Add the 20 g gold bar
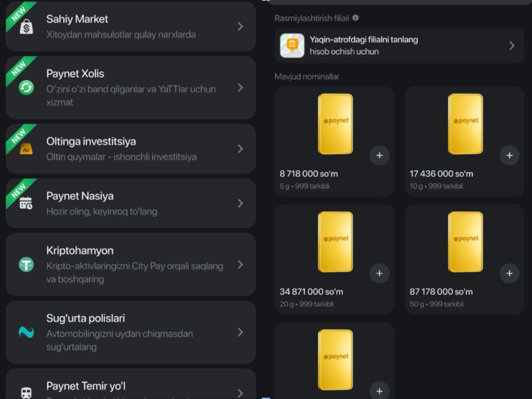The width and height of the screenshot is (532, 399). pyautogui.click(x=379, y=273)
